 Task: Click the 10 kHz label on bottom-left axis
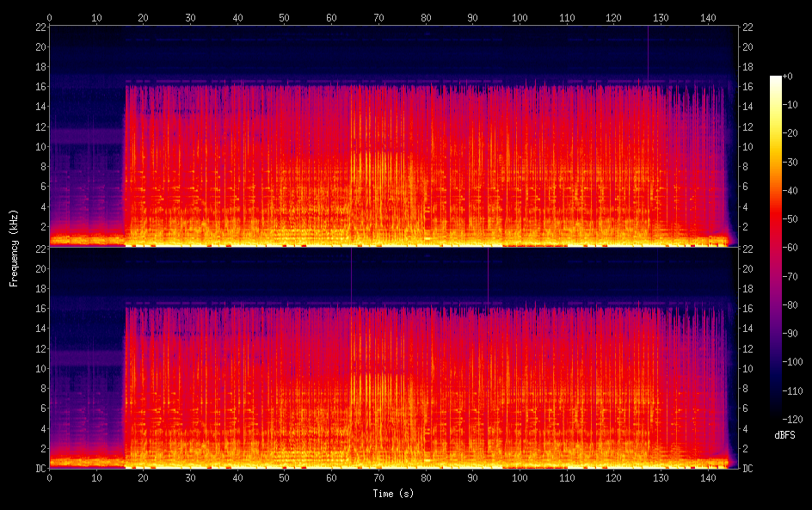(x=40, y=369)
